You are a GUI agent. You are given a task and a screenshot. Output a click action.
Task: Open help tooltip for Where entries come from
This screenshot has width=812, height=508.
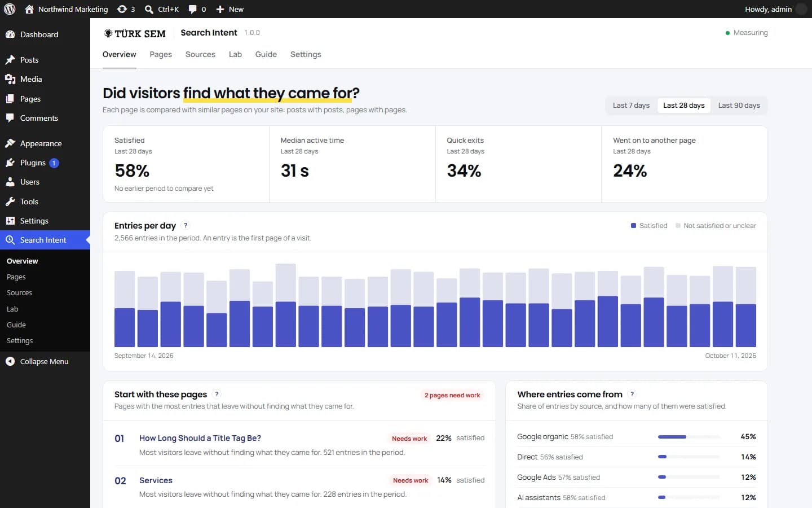632,394
